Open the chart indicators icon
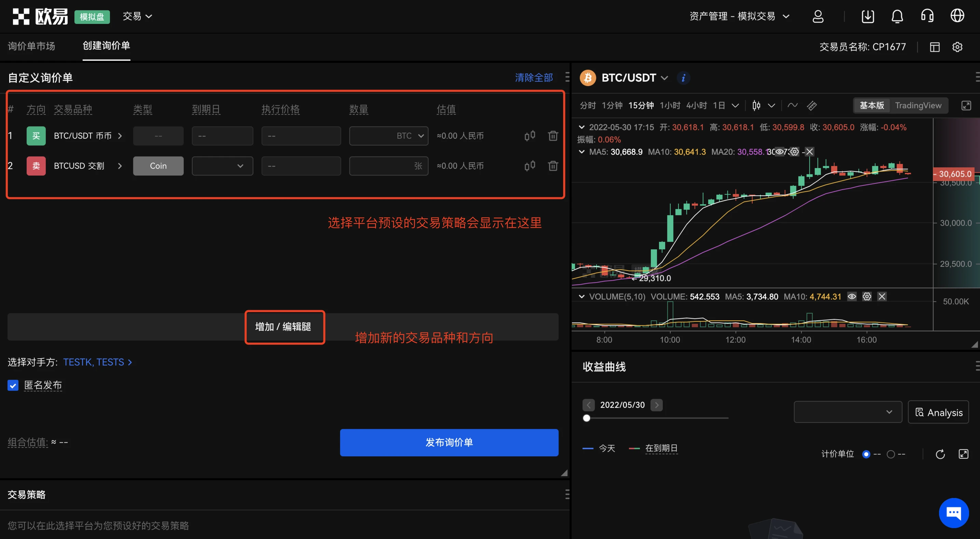This screenshot has width=980, height=539. (x=793, y=106)
